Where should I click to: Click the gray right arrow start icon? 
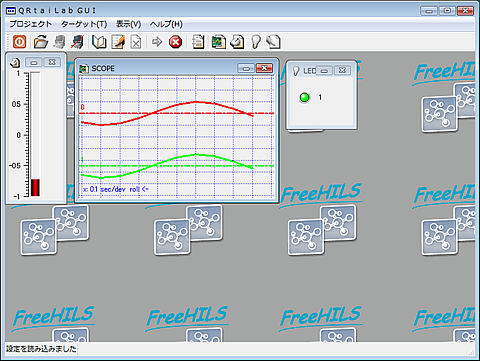[x=157, y=42]
